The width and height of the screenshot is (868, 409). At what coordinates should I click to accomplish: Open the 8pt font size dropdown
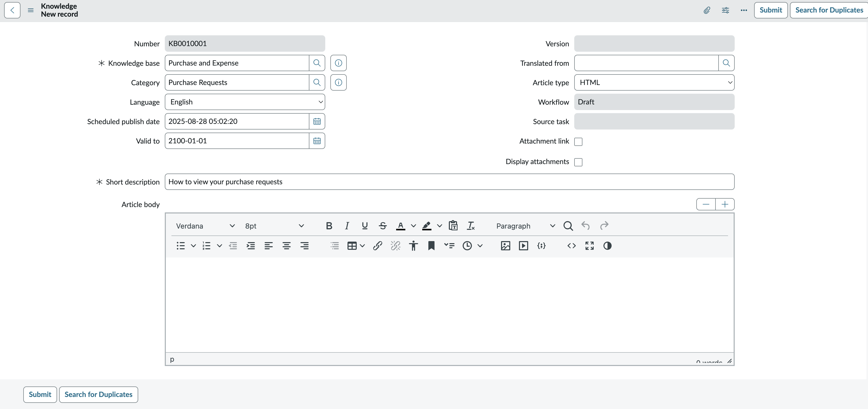tap(274, 226)
